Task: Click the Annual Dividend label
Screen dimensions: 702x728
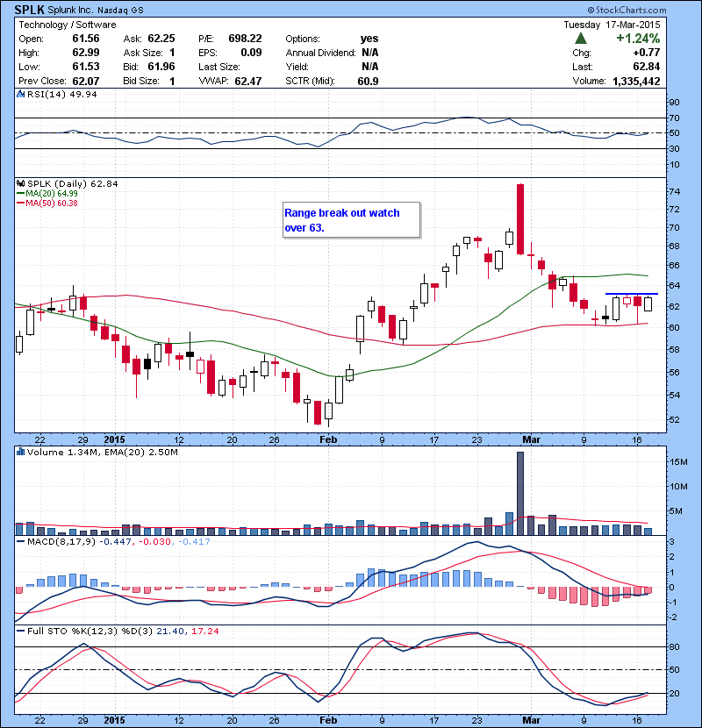Action: (320, 53)
